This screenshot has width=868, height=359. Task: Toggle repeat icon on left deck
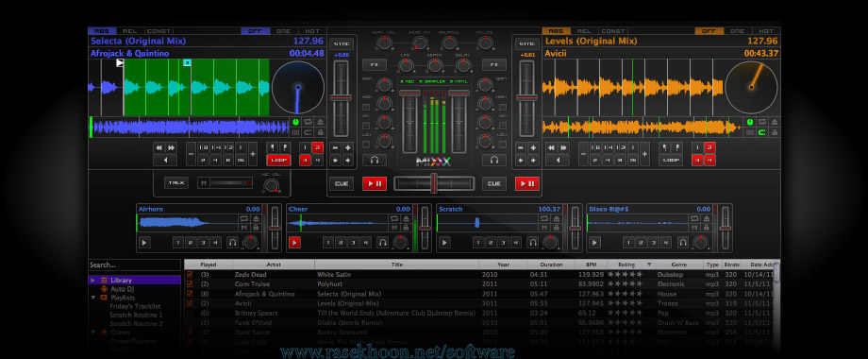tap(309, 122)
